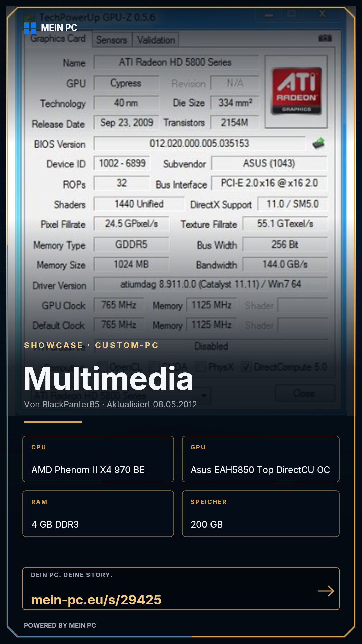Select the GPU card Asus EAH5850 Top DirectCU OC
The width and height of the screenshot is (362, 644).
(x=261, y=459)
